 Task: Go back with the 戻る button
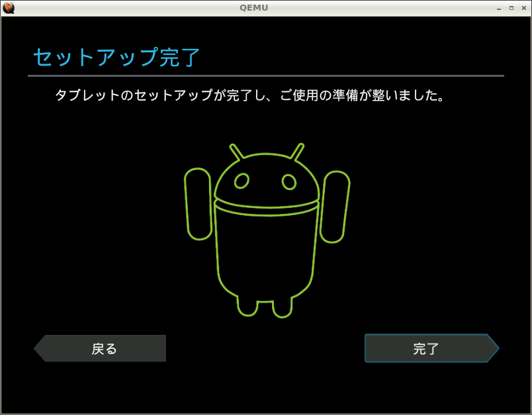click(x=100, y=348)
